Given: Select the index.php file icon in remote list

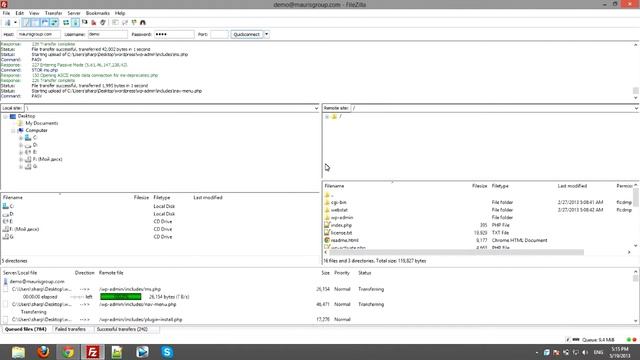Looking at the screenshot, I should coord(327,225).
